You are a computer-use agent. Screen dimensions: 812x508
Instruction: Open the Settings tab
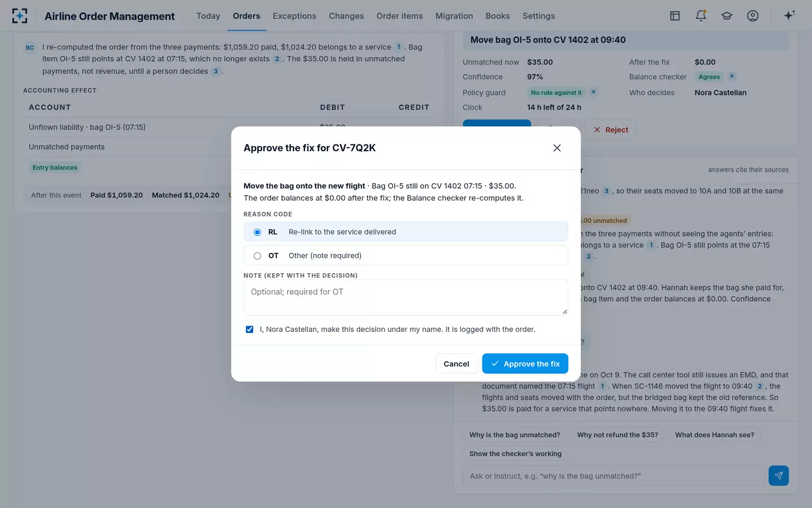(539, 16)
